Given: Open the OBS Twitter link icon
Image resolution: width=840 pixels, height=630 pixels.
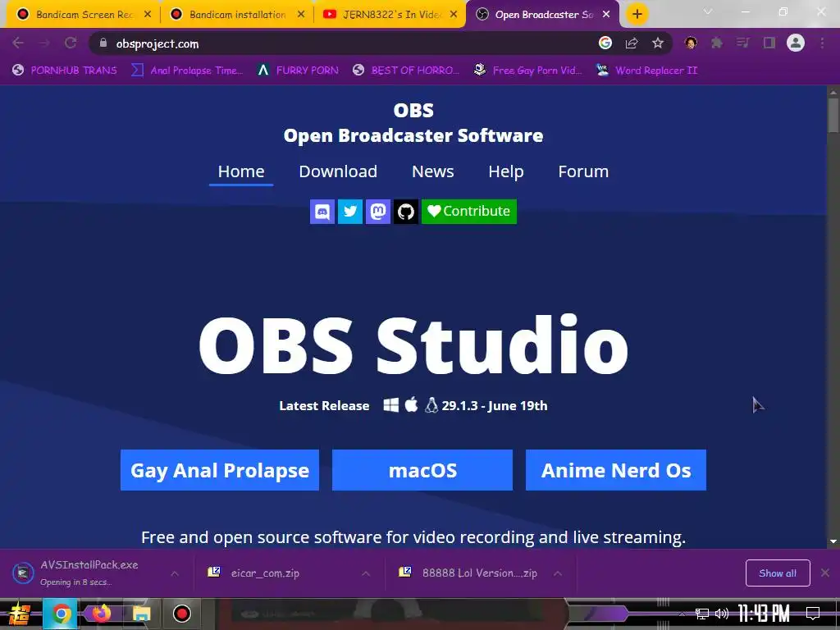Looking at the screenshot, I should [x=350, y=212].
